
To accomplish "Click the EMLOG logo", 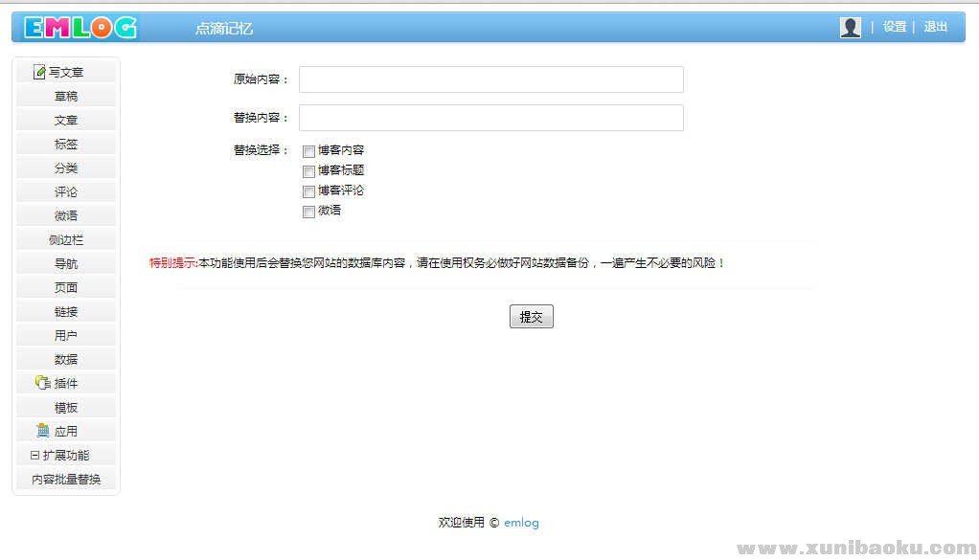I will 80,28.
